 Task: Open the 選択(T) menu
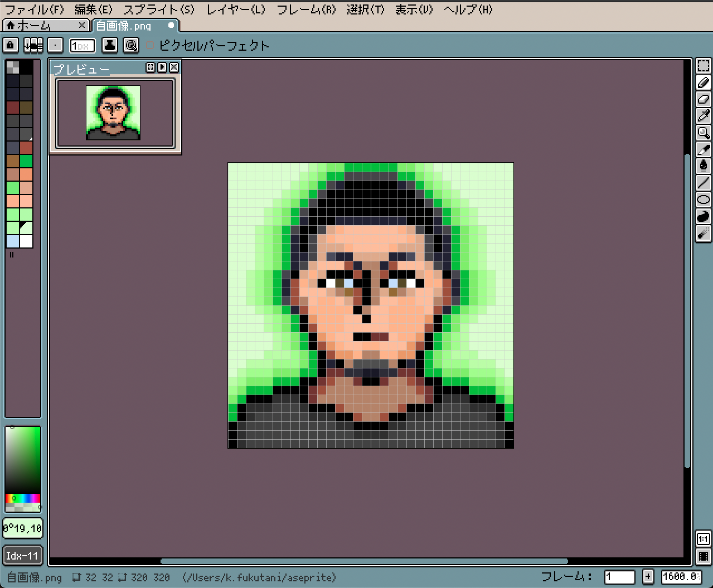click(365, 9)
